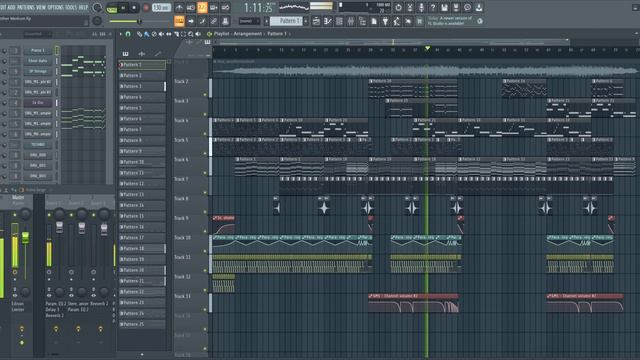Viewport: 640px width, 360px height.
Task: Open the Browser window icon
Action: click(x=362, y=21)
